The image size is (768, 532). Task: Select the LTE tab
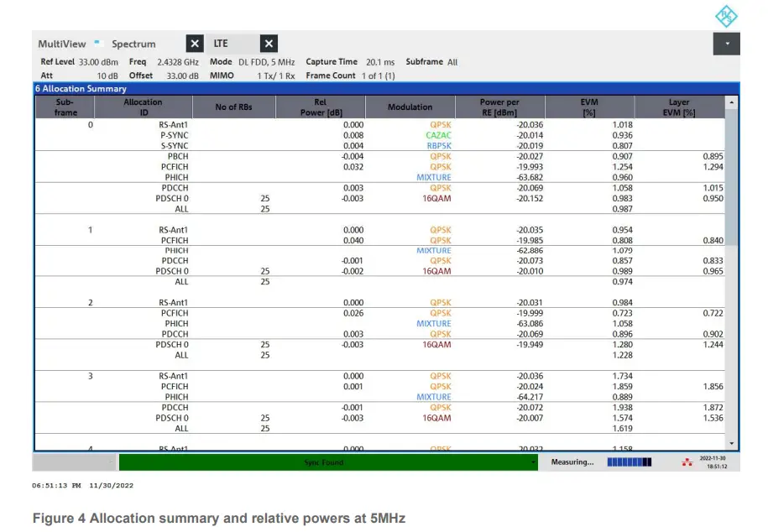click(x=222, y=44)
